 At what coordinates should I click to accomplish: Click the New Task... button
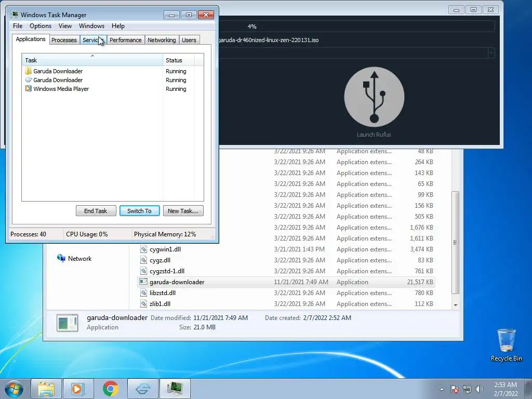pyautogui.click(x=183, y=211)
